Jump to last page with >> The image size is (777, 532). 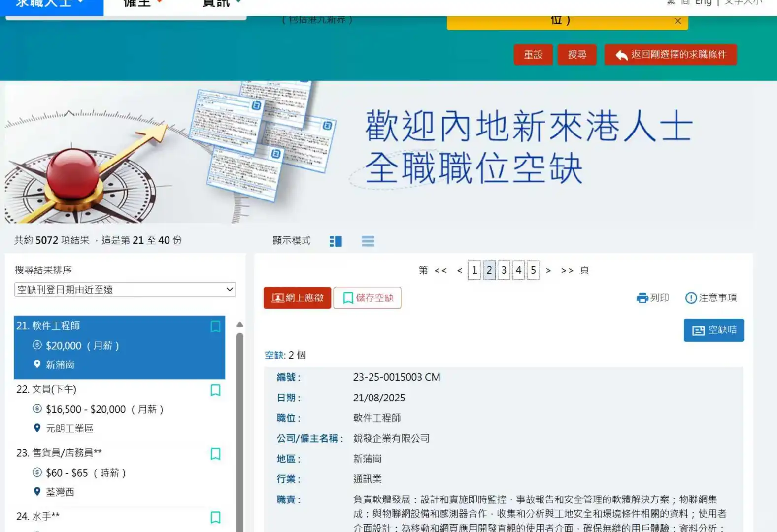coord(567,270)
